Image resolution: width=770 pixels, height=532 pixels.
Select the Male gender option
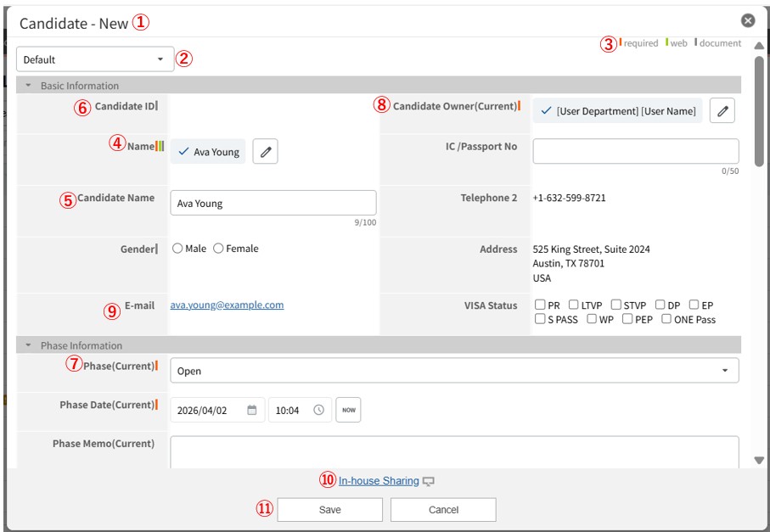pyautogui.click(x=177, y=249)
